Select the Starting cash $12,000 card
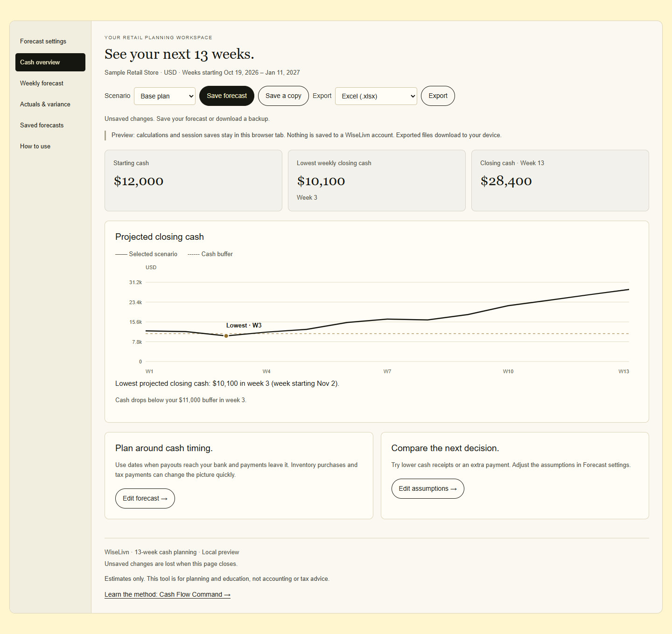Image resolution: width=672 pixels, height=634 pixels. tap(193, 181)
